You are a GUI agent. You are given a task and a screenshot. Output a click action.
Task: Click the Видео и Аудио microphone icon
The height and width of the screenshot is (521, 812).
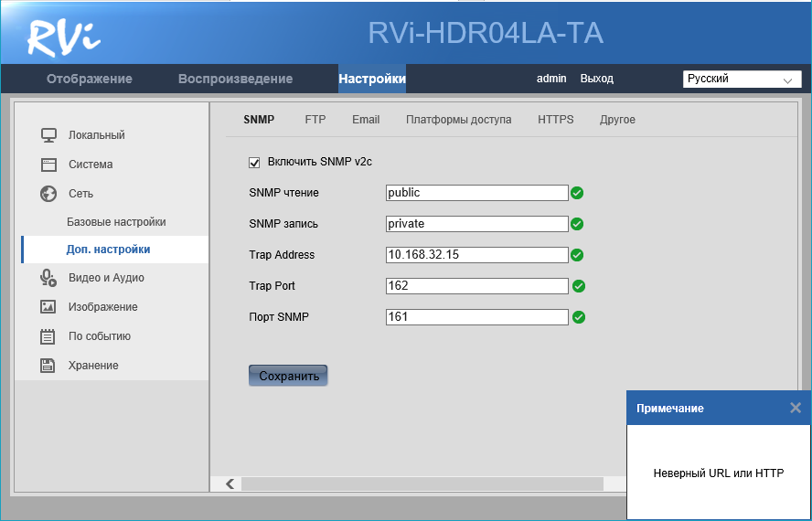coord(48,278)
